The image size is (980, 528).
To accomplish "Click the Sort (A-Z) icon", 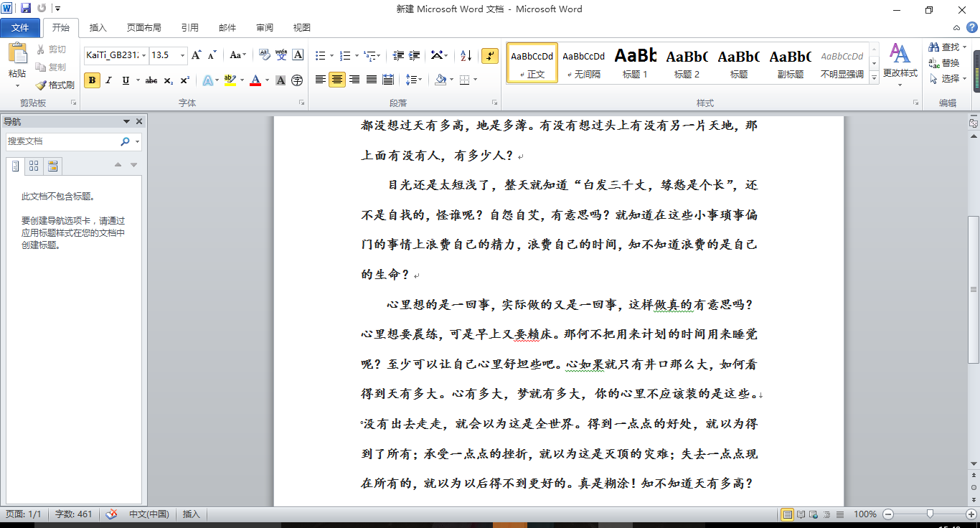I will pyautogui.click(x=466, y=55).
